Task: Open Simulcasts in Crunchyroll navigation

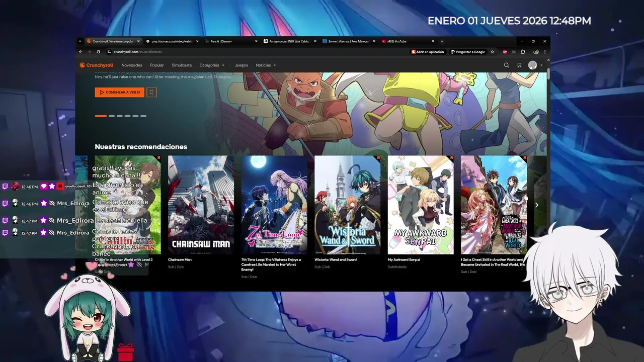Action: click(x=182, y=65)
